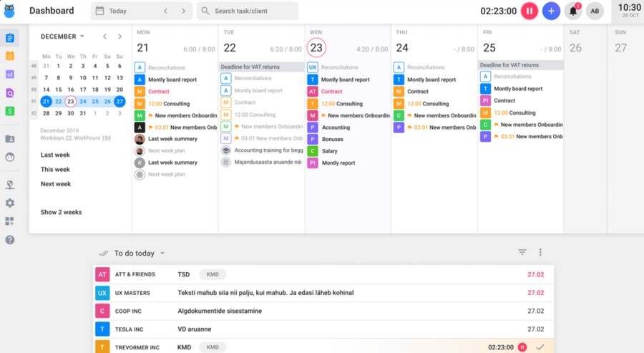Open settings gear in left sidebar

10,203
